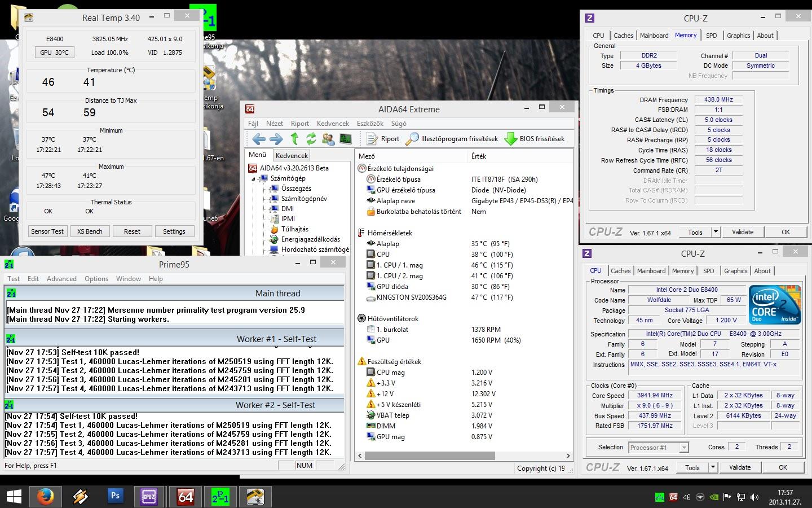This screenshot has height=508, width=812.
Task: Select the KINGSTON SV200S364G temperature row
Action: pos(465,297)
